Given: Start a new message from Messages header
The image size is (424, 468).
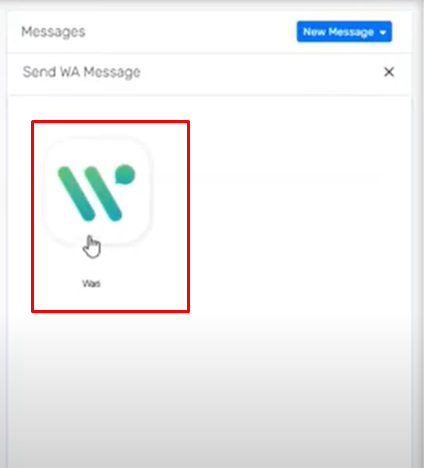Looking at the screenshot, I should point(344,32).
